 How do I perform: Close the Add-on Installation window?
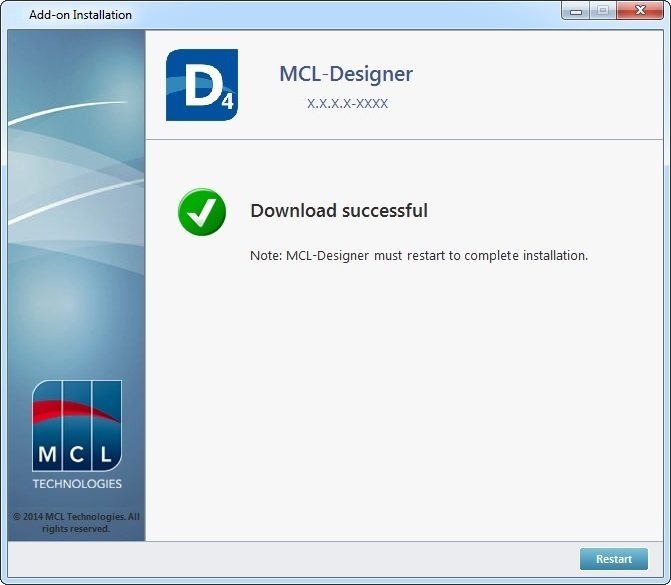639,11
